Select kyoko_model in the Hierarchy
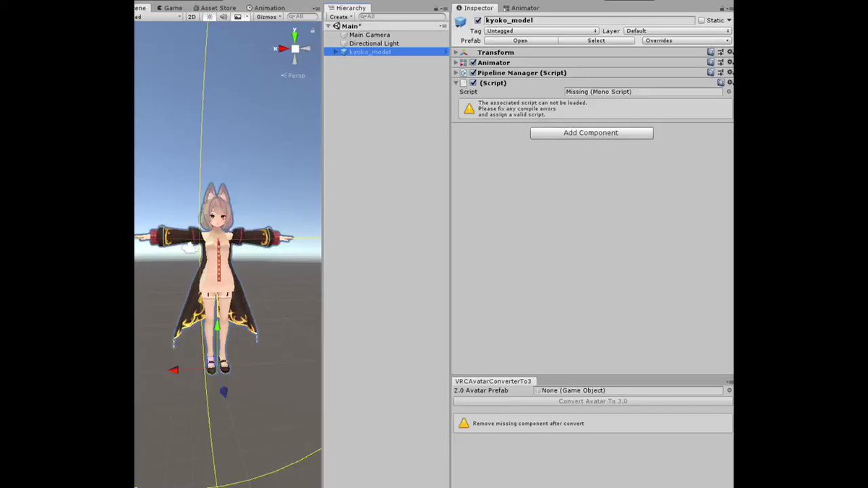Viewport: 868px width, 488px height. (370, 51)
